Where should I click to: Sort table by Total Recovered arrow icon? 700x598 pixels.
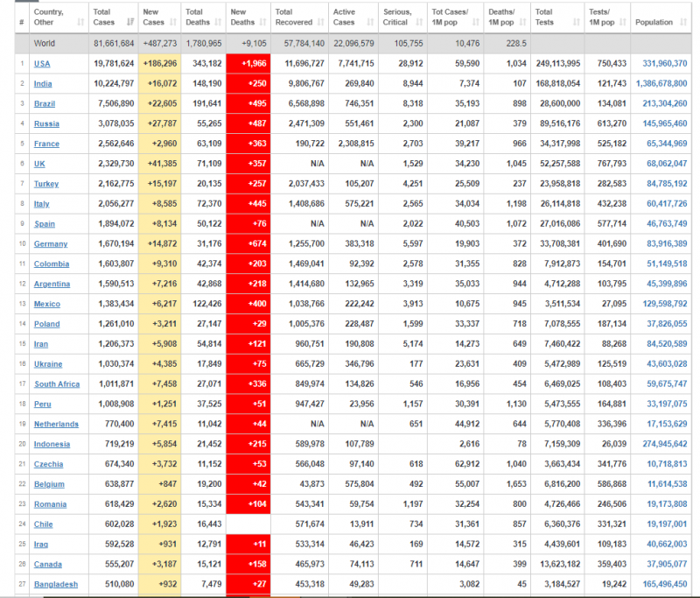(320, 22)
